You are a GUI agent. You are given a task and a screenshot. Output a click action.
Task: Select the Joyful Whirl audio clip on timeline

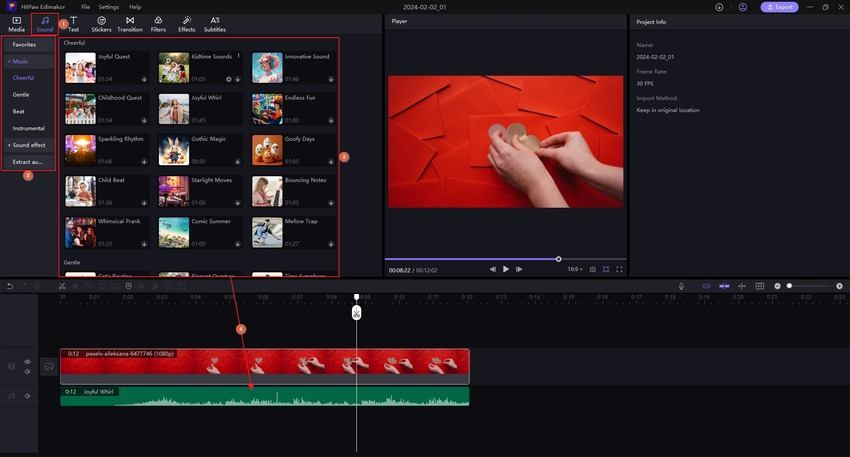[265, 396]
